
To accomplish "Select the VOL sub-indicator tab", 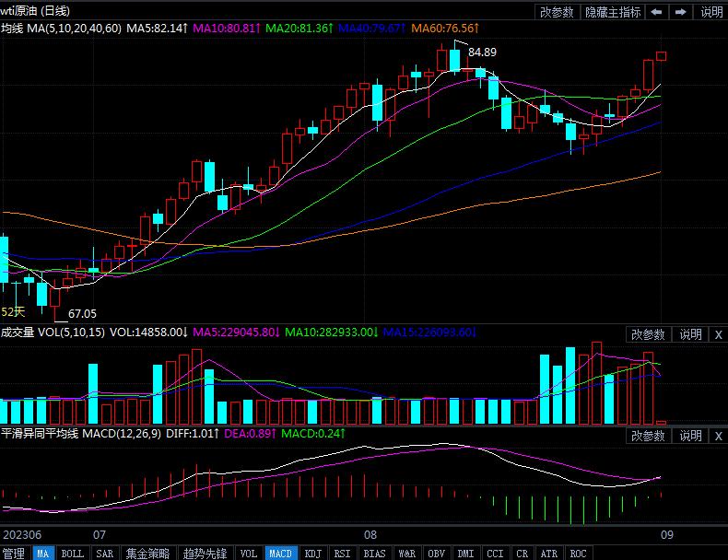I will [248, 554].
